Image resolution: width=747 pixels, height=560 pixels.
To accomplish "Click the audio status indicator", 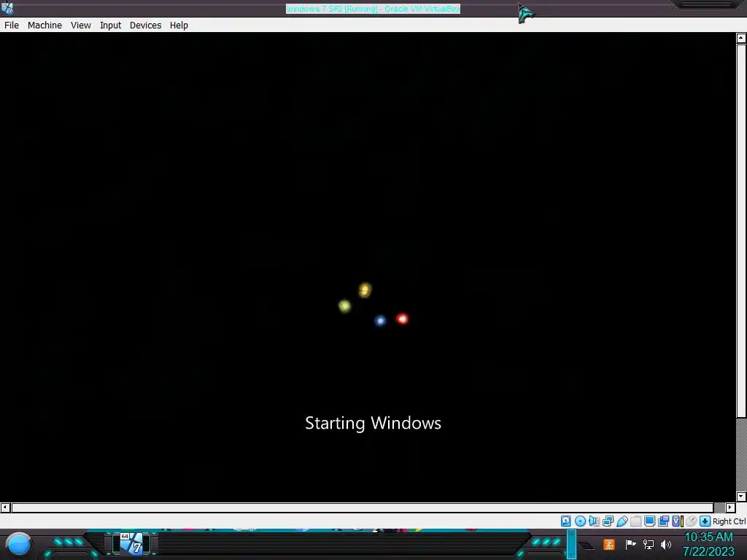I will (x=594, y=521).
